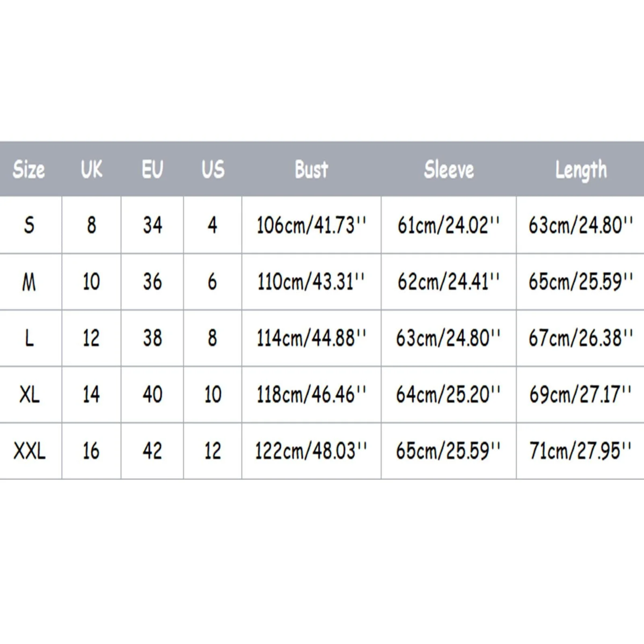The image size is (644, 644).
Task: Select bust value 106cm/41.73''
Action: pos(311,225)
